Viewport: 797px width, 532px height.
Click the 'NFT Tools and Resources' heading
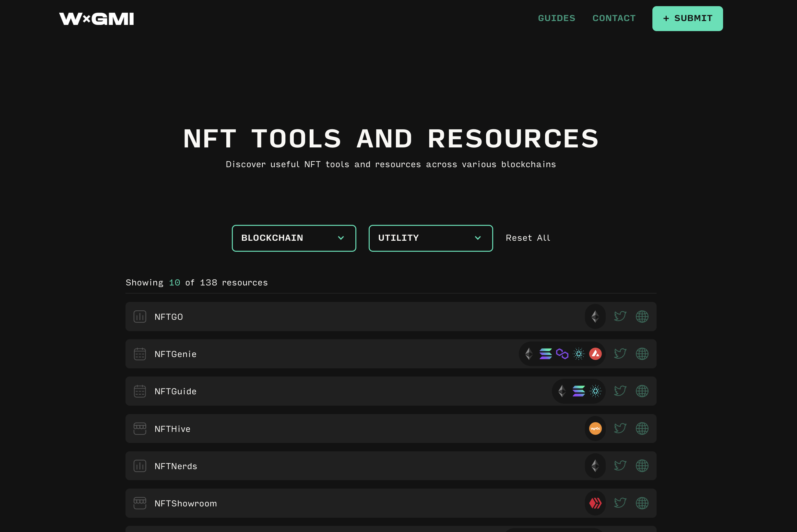[x=391, y=138]
